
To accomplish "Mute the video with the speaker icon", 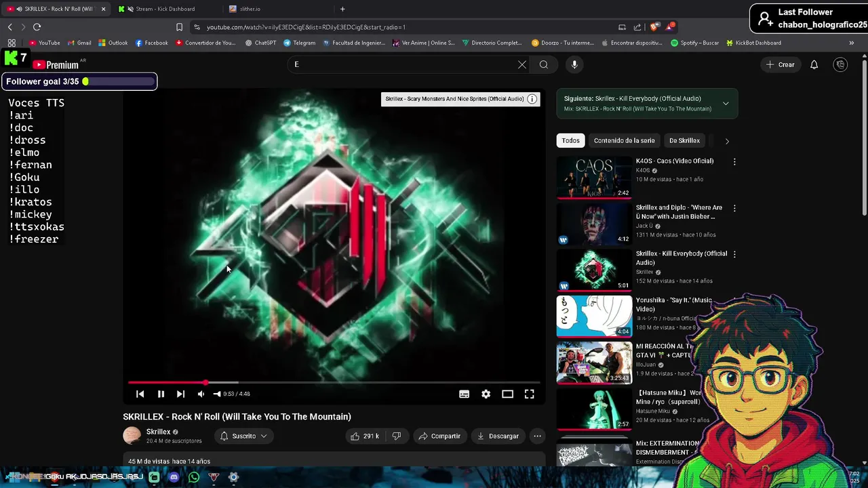I will coord(201,394).
